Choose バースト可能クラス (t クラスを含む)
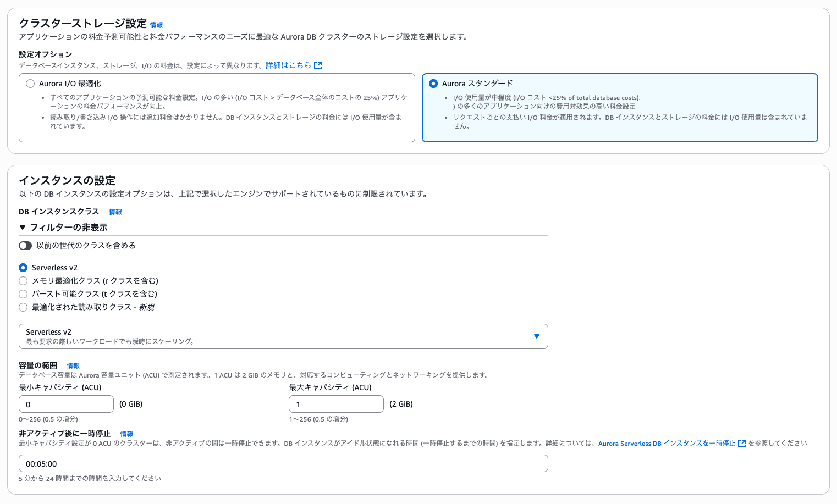Screen dimensions: 837x504 pyautogui.click(x=23, y=293)
